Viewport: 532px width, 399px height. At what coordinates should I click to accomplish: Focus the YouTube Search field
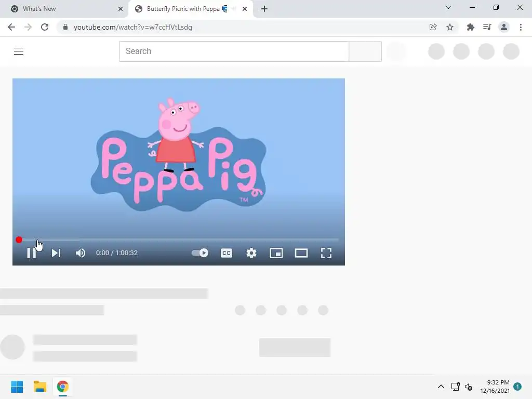234,51
